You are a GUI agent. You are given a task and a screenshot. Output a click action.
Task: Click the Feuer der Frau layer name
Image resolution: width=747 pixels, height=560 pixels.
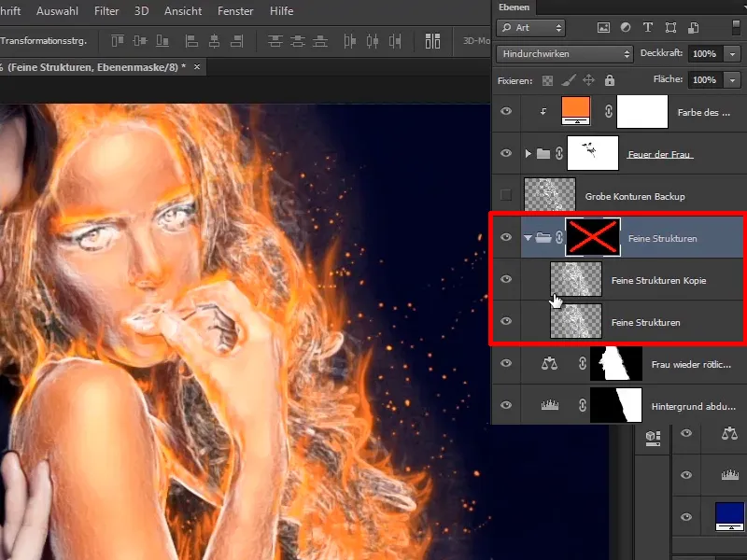(660, 154)
